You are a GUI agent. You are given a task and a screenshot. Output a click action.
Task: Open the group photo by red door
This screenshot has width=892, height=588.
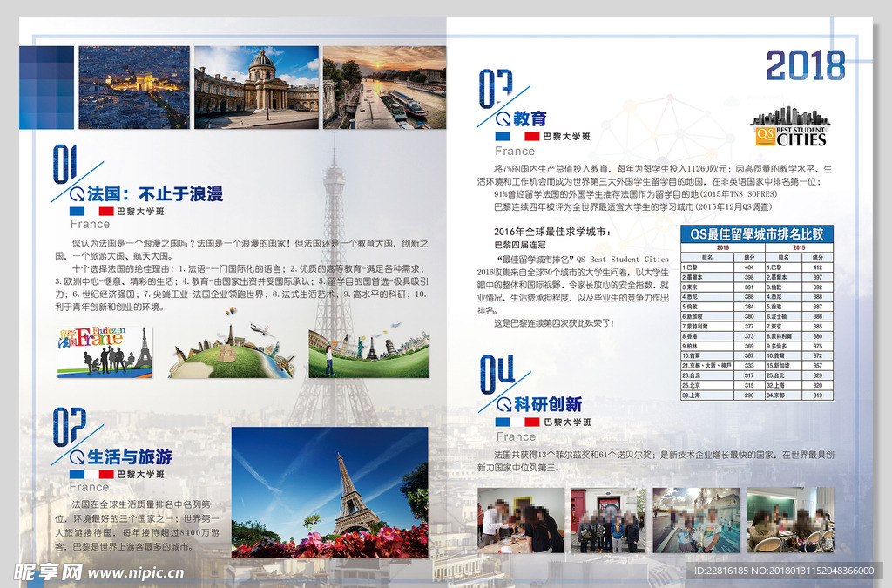click(x=609, y=520)
